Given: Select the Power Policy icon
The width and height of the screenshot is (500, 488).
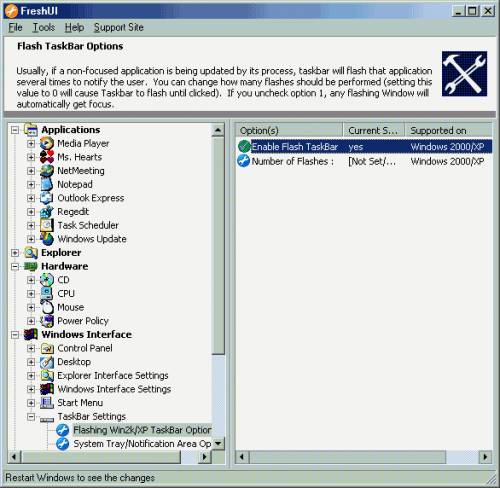Looking at the screenshot, I should click(47, 321).
